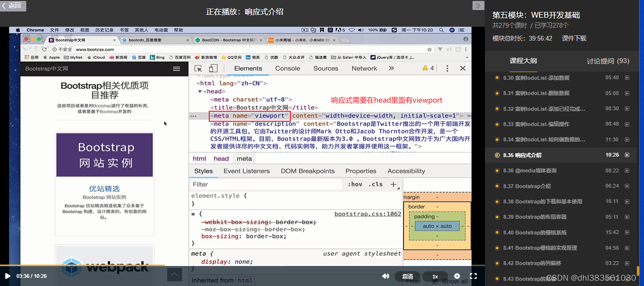Close the DevTools panel
Image resolution: width=644 pixels, height=286 pixels.
point(462,68)
